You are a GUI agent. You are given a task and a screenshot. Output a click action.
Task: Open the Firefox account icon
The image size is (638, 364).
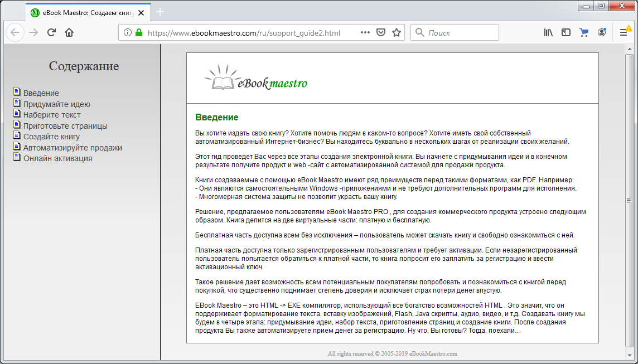pyautogui.click(x=602, y=32)
